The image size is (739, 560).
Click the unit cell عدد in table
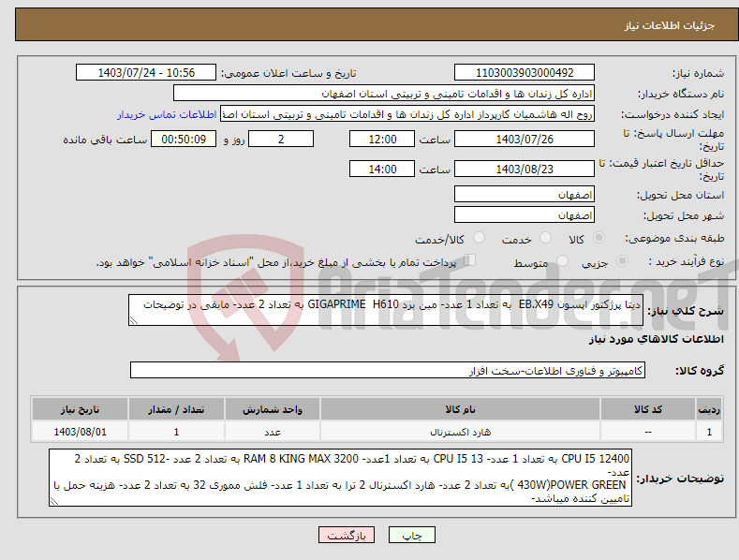click(273, 432)
